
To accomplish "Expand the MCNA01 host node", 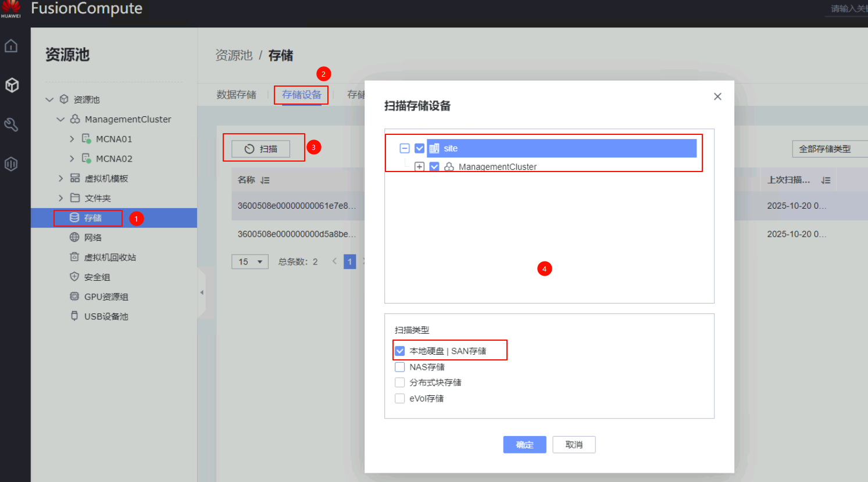I will [72, 139].
